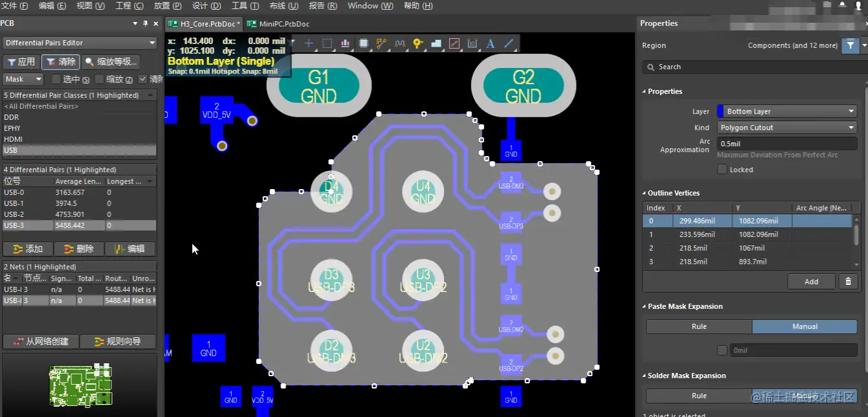Pin the PCB panel

[145, 23]
